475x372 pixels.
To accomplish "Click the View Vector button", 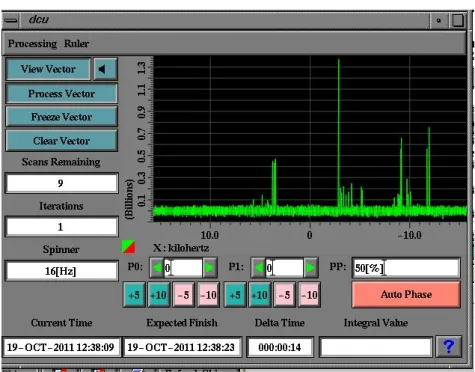I will pyautogui.click(x=48, y=69).
